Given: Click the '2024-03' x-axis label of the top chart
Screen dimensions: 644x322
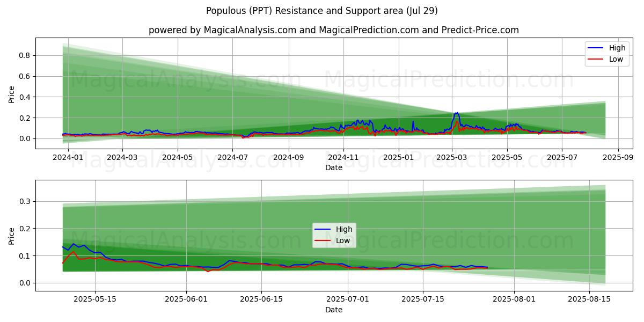Looking at the screenshot, I should click(x=122, y=157).
